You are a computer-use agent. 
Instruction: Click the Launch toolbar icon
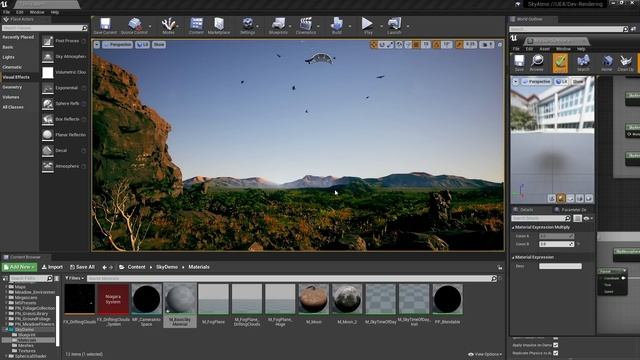(394, 26)
